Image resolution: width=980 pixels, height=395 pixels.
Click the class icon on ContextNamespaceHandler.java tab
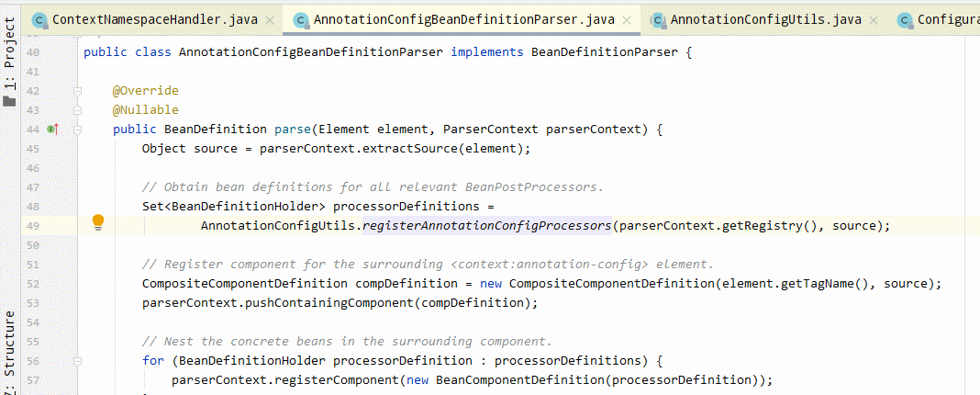click(x=39, y=20)
